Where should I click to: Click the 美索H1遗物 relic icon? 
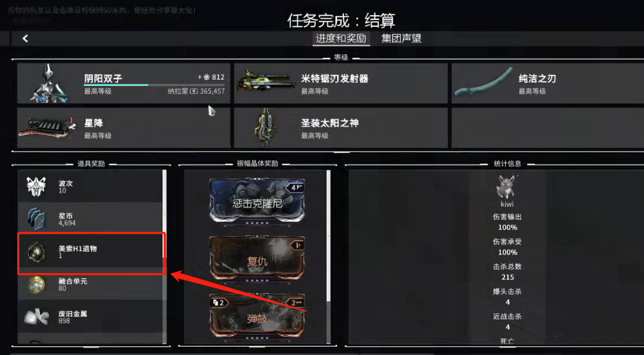pyautogui.click(x=36, y=252)
